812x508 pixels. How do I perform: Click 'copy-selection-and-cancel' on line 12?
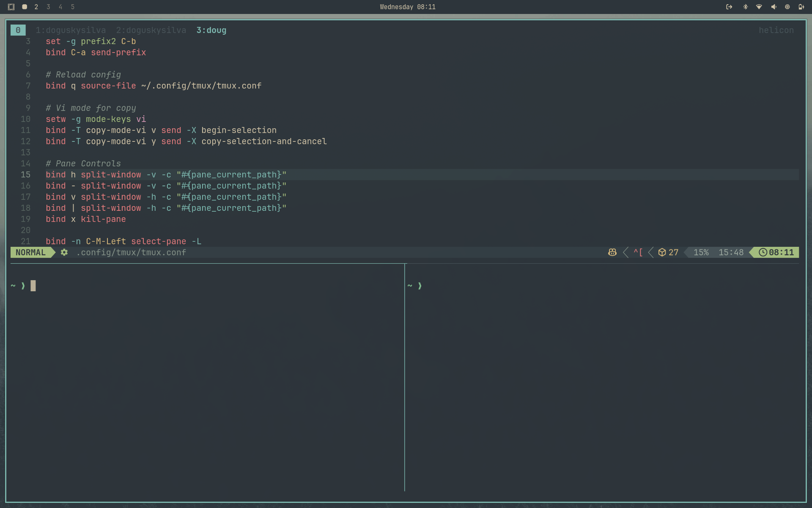pos(264,141)
